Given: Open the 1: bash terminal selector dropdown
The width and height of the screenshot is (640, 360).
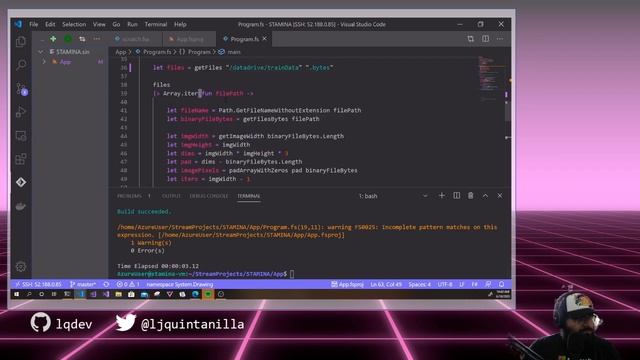Looking at the screenshot, I should [392, 196].
